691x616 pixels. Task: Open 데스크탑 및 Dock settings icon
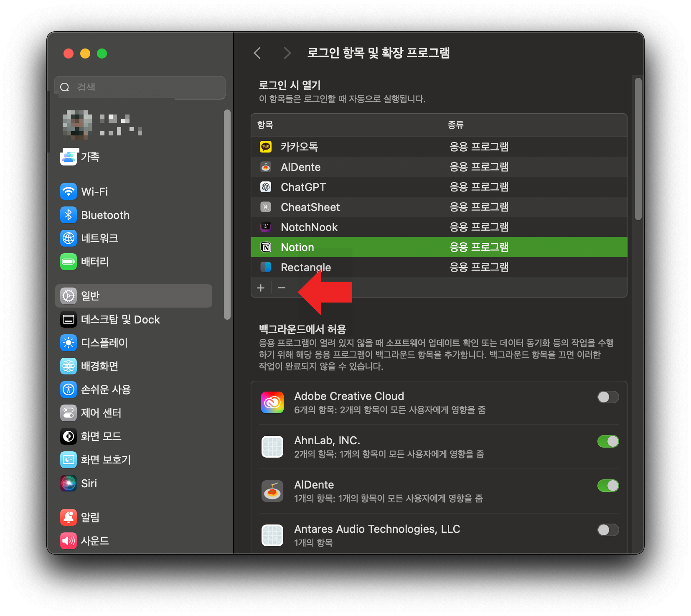(69, 320)
